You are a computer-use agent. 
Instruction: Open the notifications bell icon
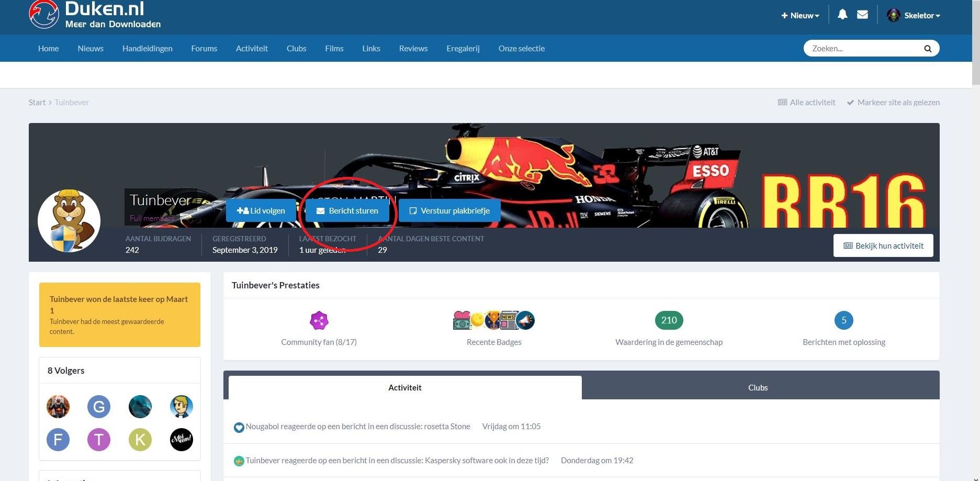pos(842,15)
